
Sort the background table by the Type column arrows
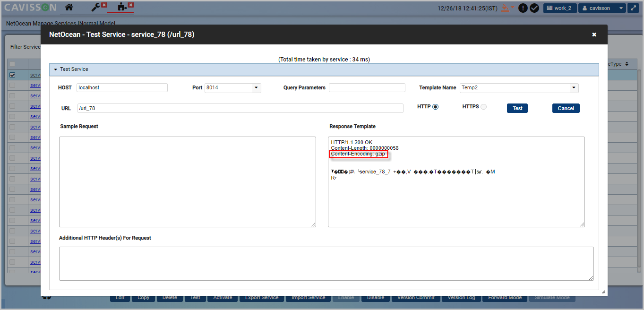click(627, 64)
